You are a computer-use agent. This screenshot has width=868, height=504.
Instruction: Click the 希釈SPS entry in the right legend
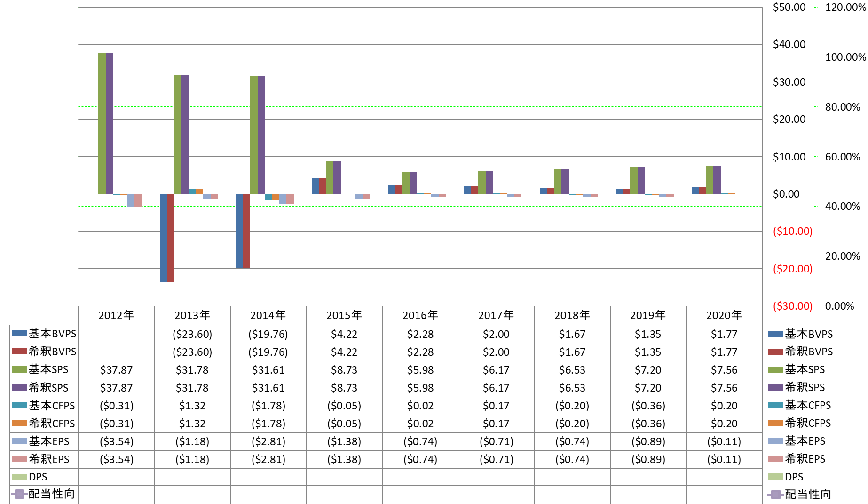click(797, 387)
